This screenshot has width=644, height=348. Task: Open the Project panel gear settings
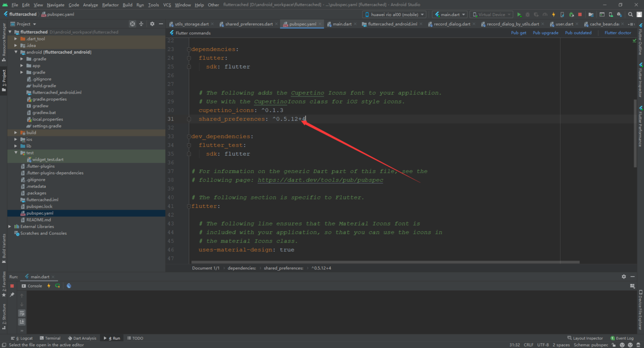click(152, 24)
